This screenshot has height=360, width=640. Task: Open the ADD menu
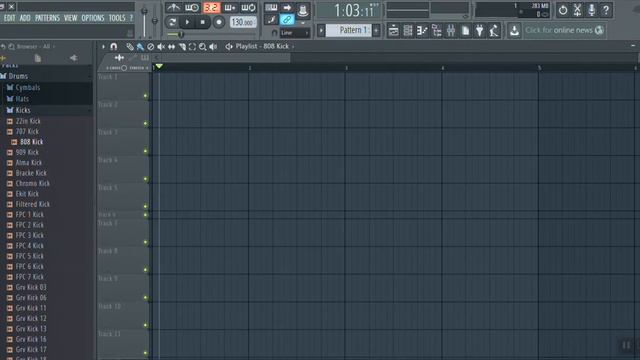25,18
